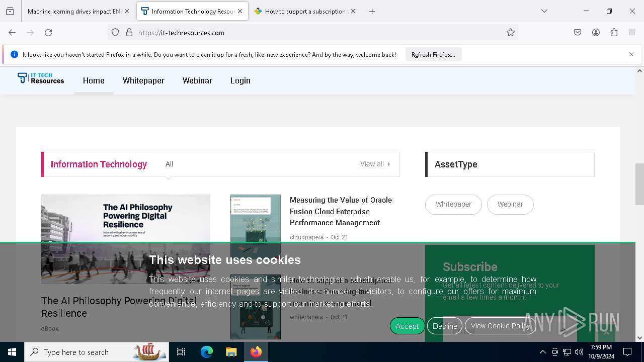Decline the website cookies
The height and width of the screenshot is (362, 644).
(x=445, y=326)
